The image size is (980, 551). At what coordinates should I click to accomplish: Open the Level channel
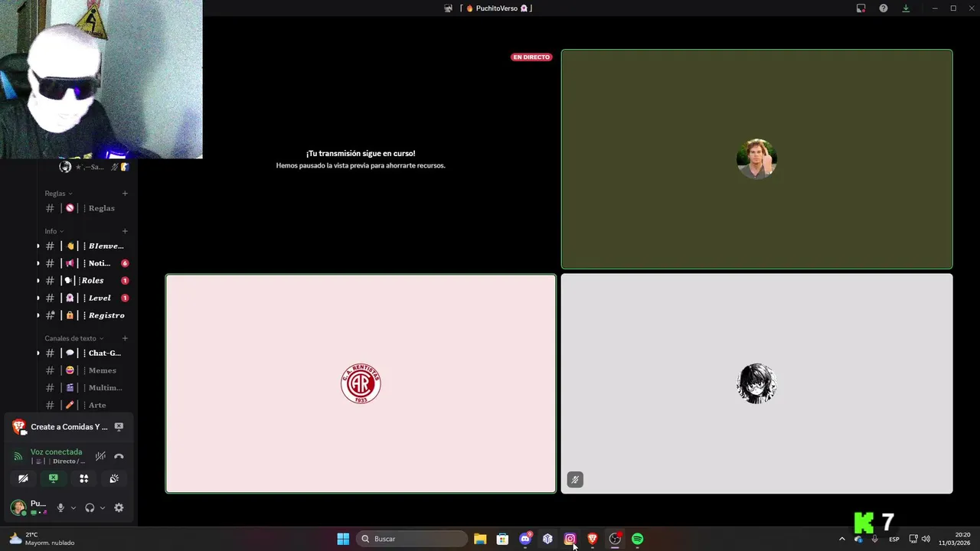[86, 298]
